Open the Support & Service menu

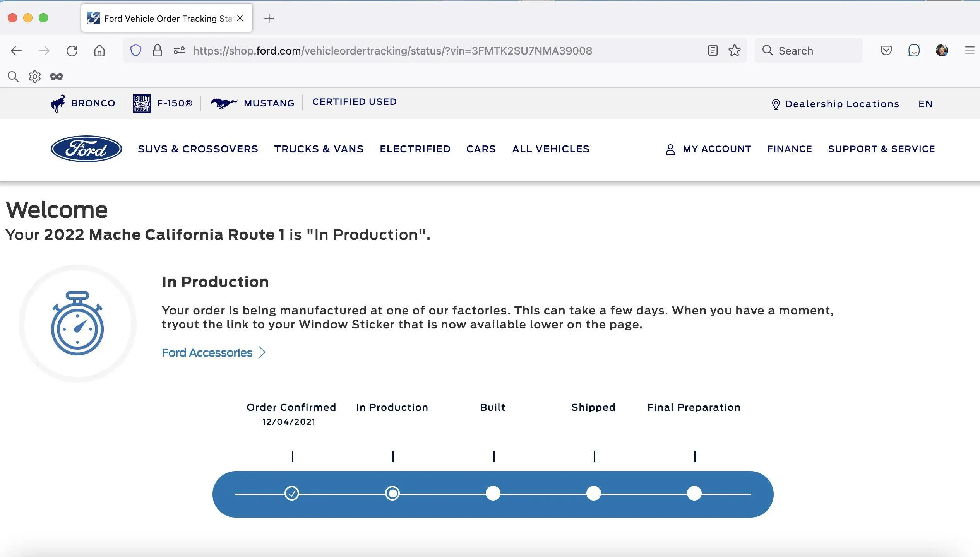click(882, 149)
